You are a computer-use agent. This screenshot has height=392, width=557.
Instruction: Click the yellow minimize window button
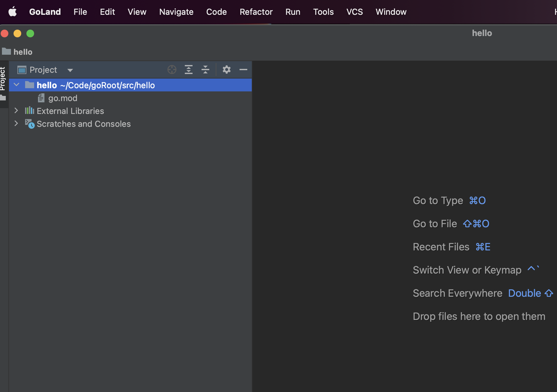[17, 33]
